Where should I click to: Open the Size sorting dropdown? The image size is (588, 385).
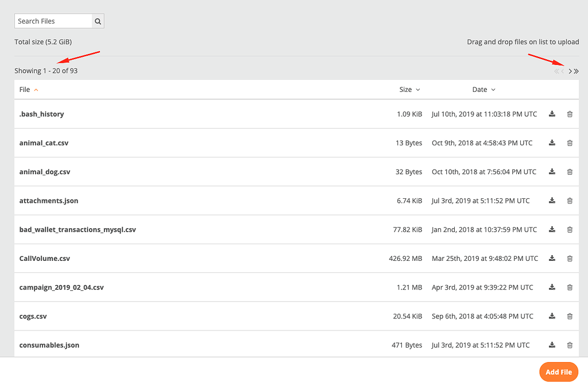point(418,90)
